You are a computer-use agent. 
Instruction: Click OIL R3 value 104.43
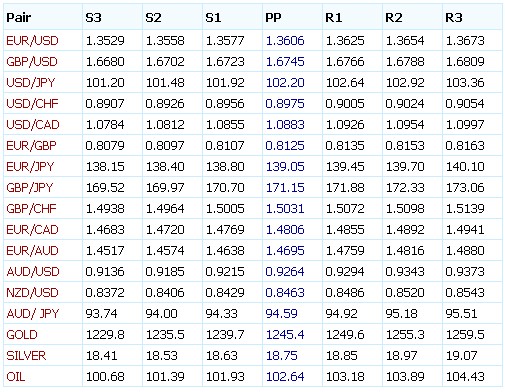(x=465, y=377)
